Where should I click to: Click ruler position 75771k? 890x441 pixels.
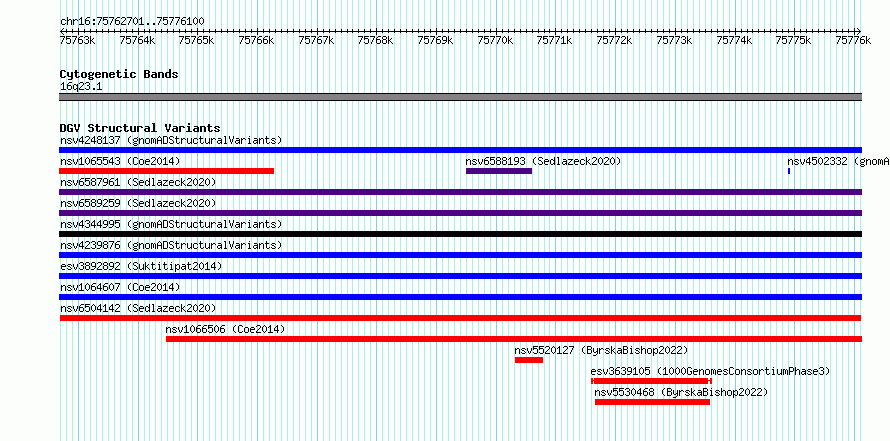pyautogui.click(x=555, y=40)
